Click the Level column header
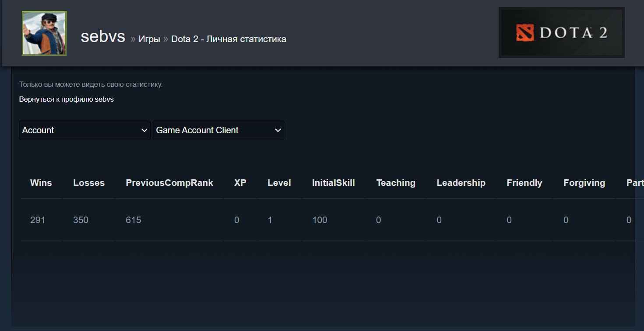This screenshot has width=644, height=331. coord(279,183)
